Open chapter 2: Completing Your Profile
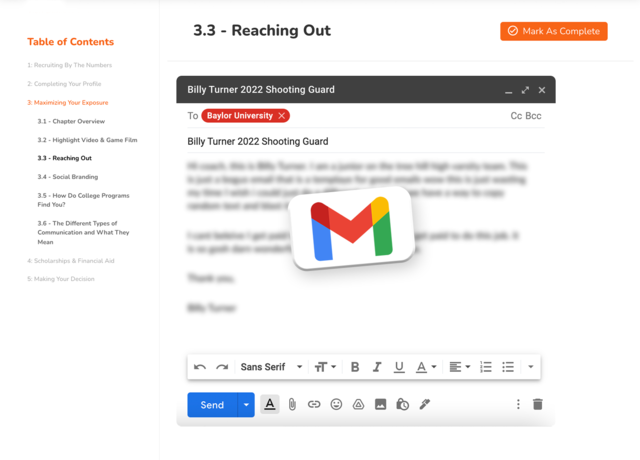The width and height of the screenshot is (640, 460). coord(64,84)
